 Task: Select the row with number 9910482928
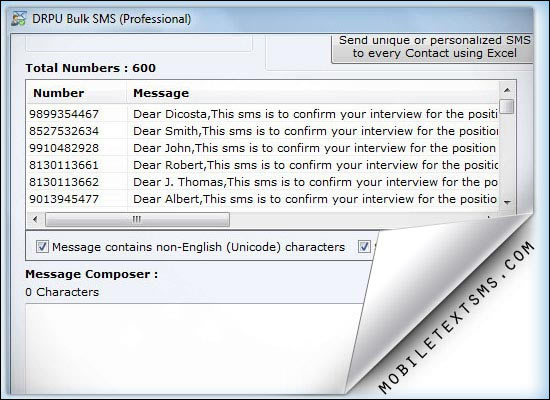[263, 148]
